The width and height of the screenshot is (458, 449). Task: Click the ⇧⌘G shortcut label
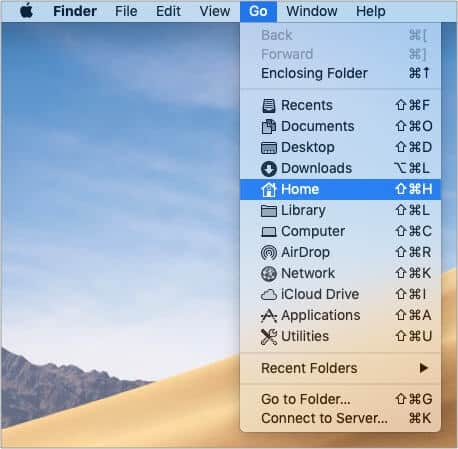click(414, 399)
